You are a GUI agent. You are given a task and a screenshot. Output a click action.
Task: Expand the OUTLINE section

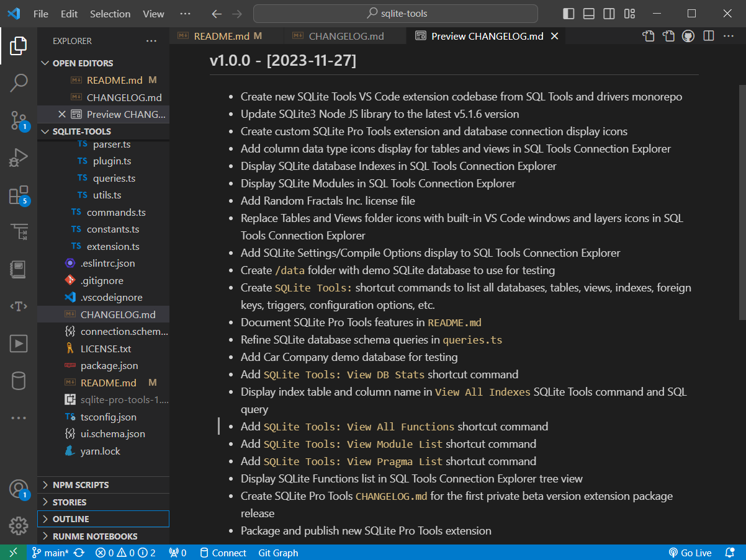coord(103,519)
